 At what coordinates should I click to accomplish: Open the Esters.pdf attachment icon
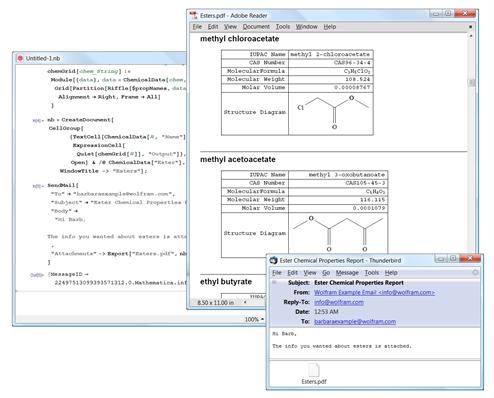314,370
